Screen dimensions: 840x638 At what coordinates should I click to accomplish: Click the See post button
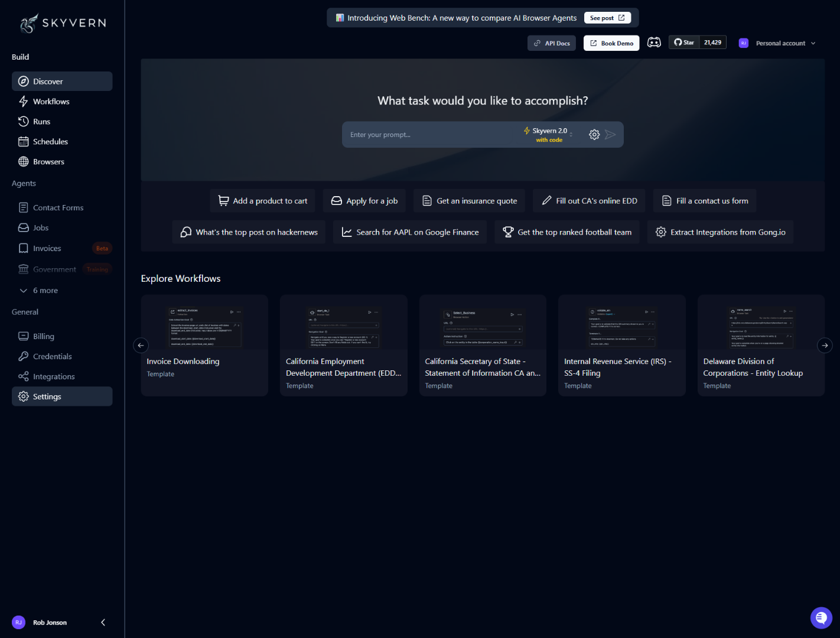(x=607, y=18)
